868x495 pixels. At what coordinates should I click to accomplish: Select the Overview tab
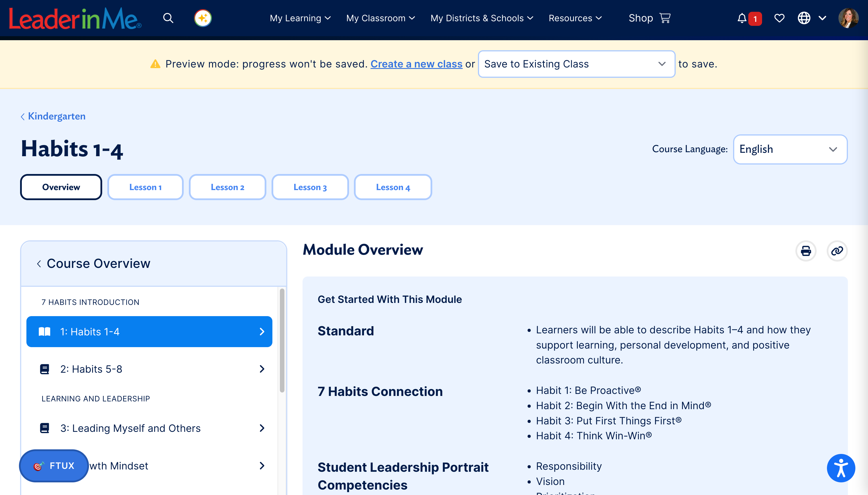pos(61,187)
